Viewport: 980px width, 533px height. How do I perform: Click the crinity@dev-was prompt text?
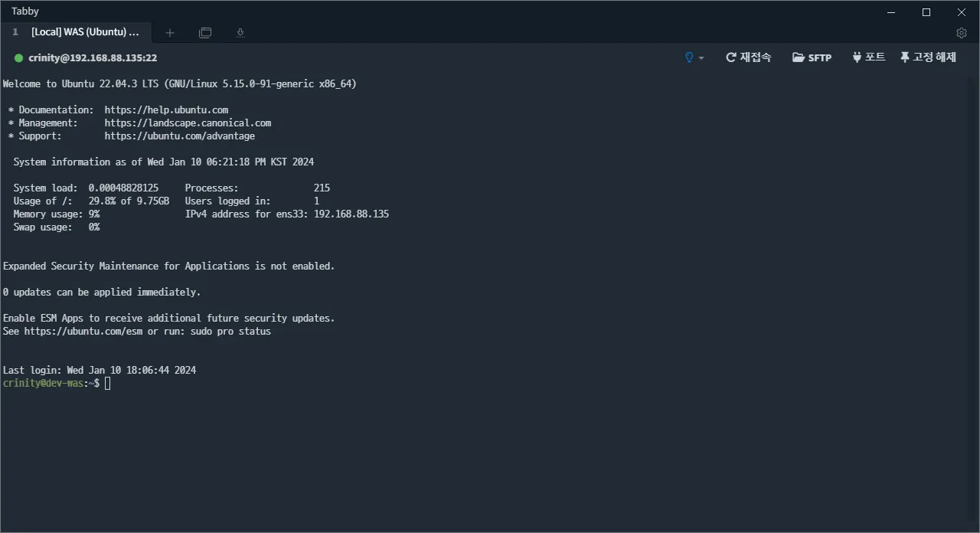coord(43,383)
